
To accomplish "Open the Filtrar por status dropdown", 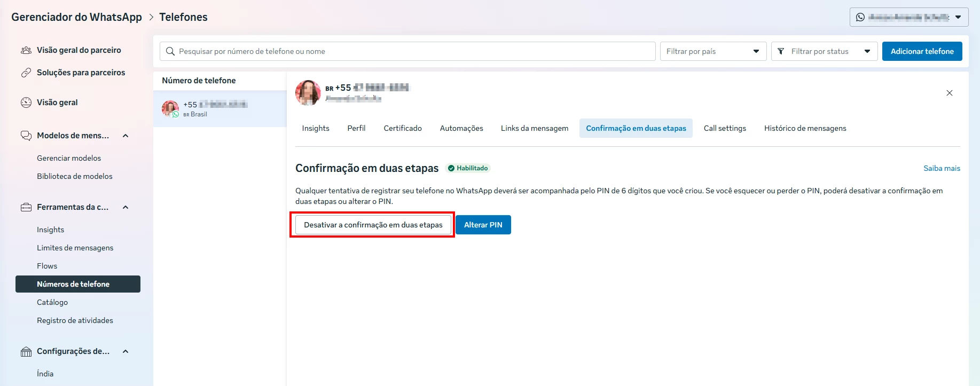I will click(x=825, y=51).
